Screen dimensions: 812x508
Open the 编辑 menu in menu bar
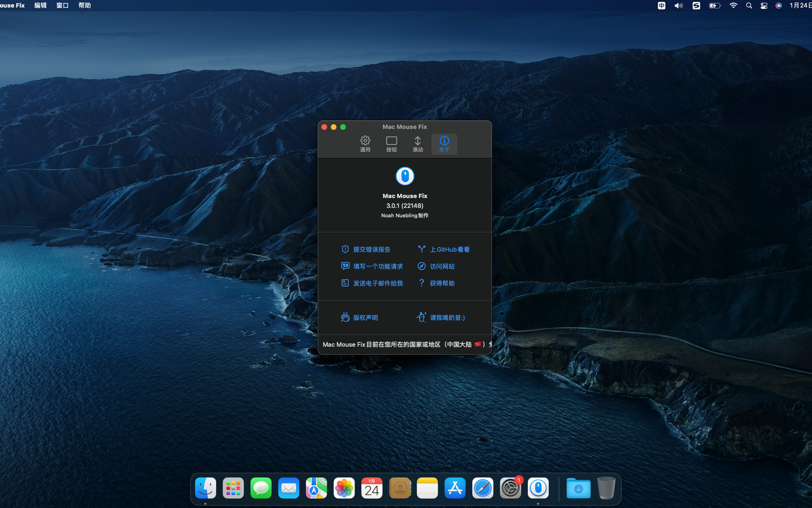(40, 5)
